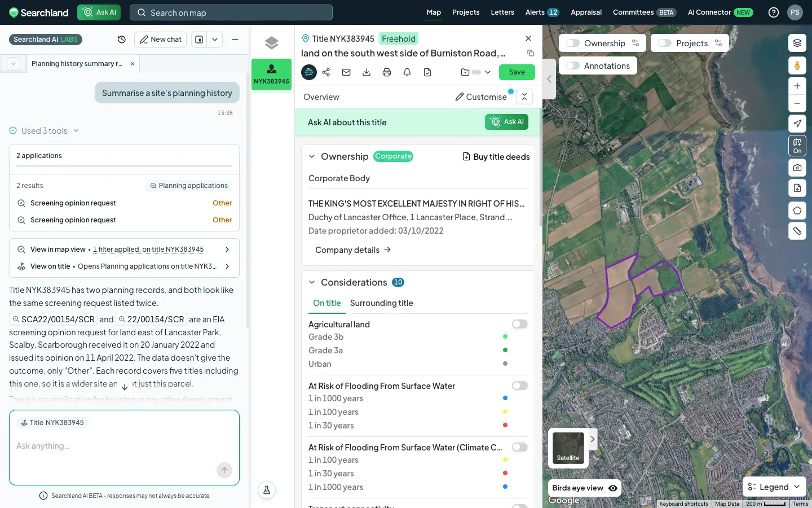Screen dimensions: 812x508
Task: Enable At Risk of Flooding From Surface Water toggle
Action: 519,386
